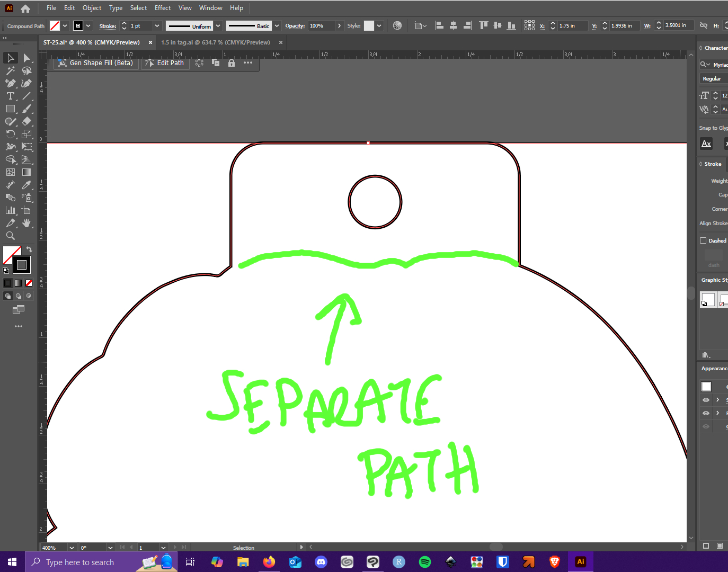Select the Eraser tool

click(28, 121)
